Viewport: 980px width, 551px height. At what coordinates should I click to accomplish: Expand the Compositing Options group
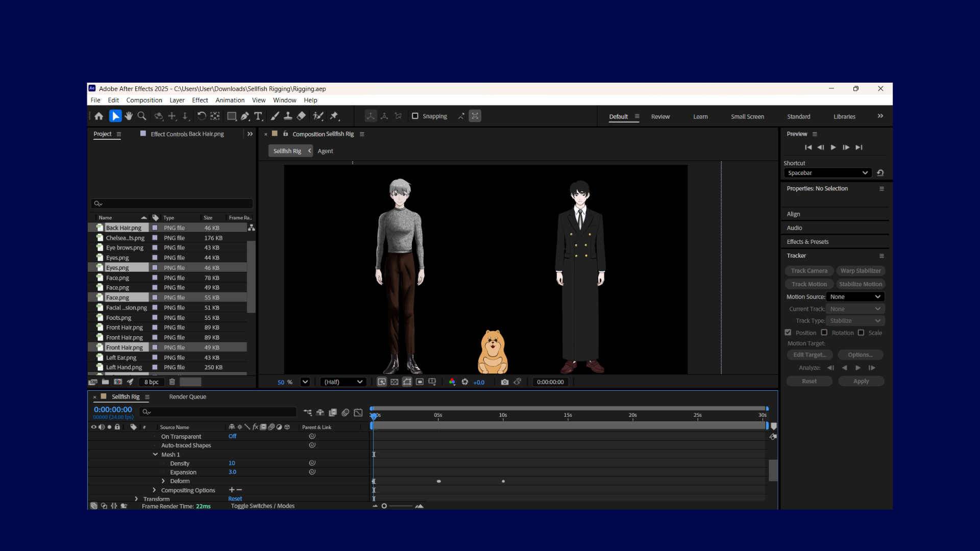(x=154, y=490)
